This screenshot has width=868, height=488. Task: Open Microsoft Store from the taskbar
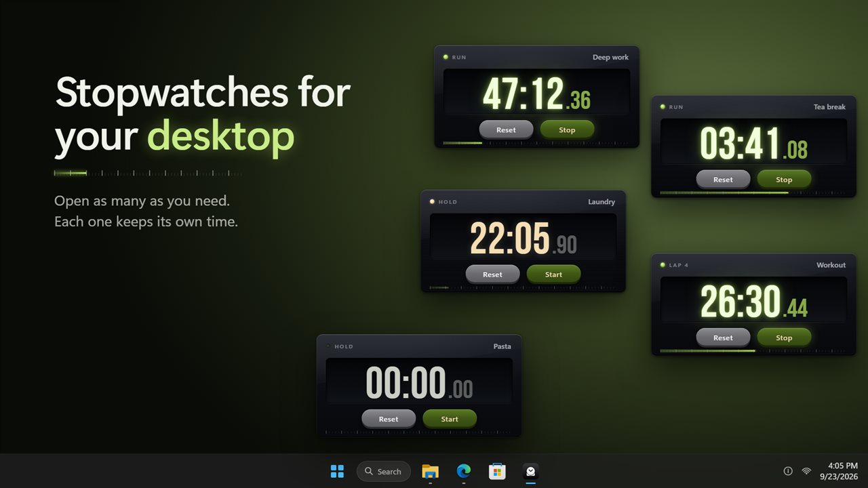(x=498, y=471)
